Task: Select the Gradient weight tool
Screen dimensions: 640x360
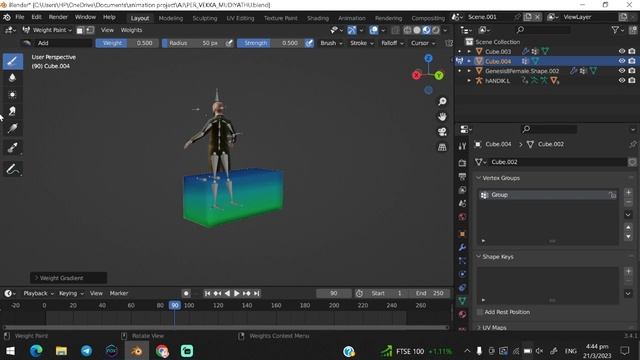Action: pos(13,129)
